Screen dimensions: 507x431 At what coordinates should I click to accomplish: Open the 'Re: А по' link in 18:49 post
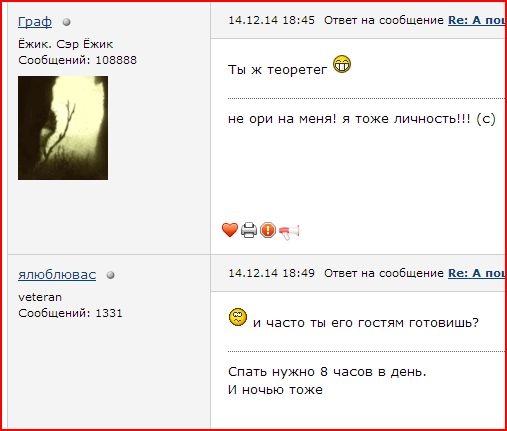pos(476,273)
